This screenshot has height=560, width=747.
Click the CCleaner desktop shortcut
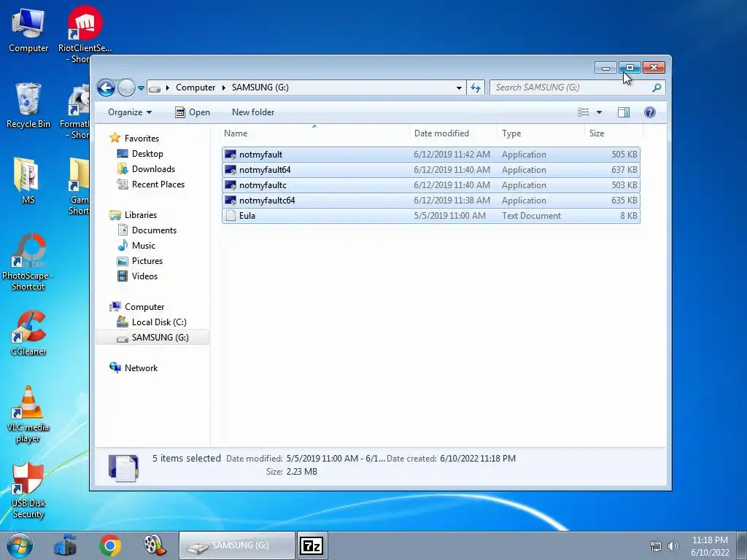(28, 333)
